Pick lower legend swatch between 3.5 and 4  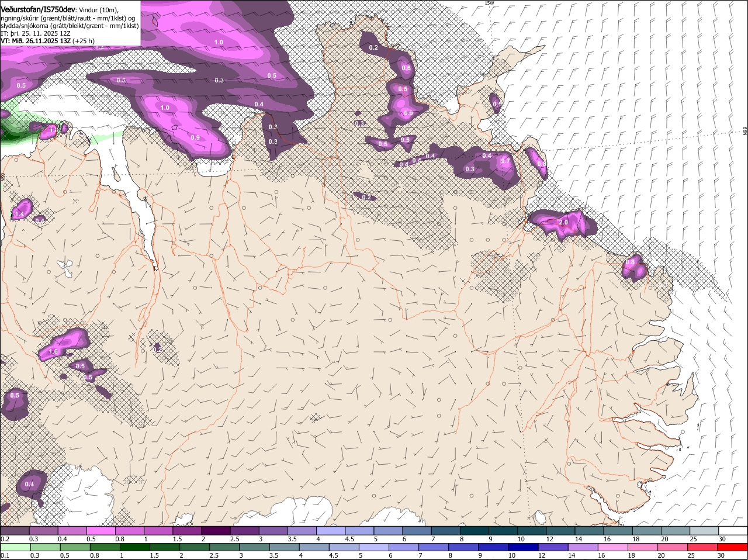point(283,547)
